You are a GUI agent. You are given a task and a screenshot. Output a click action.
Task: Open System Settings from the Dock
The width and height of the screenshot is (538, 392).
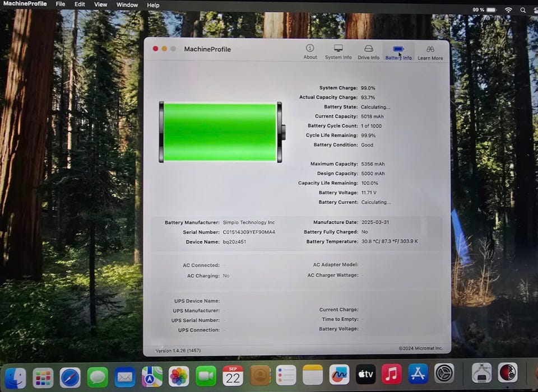pos(444,374)
